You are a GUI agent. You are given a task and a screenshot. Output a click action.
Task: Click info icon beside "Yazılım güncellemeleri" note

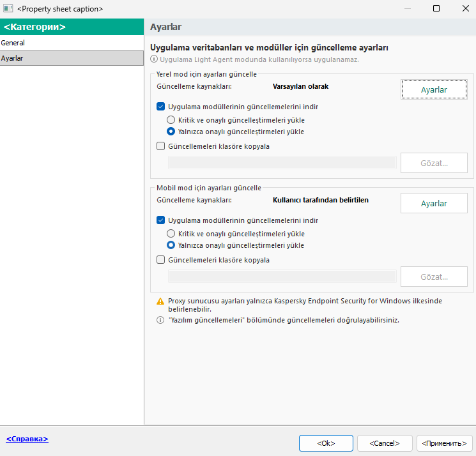pyautogui.click(x=160, y=320)
